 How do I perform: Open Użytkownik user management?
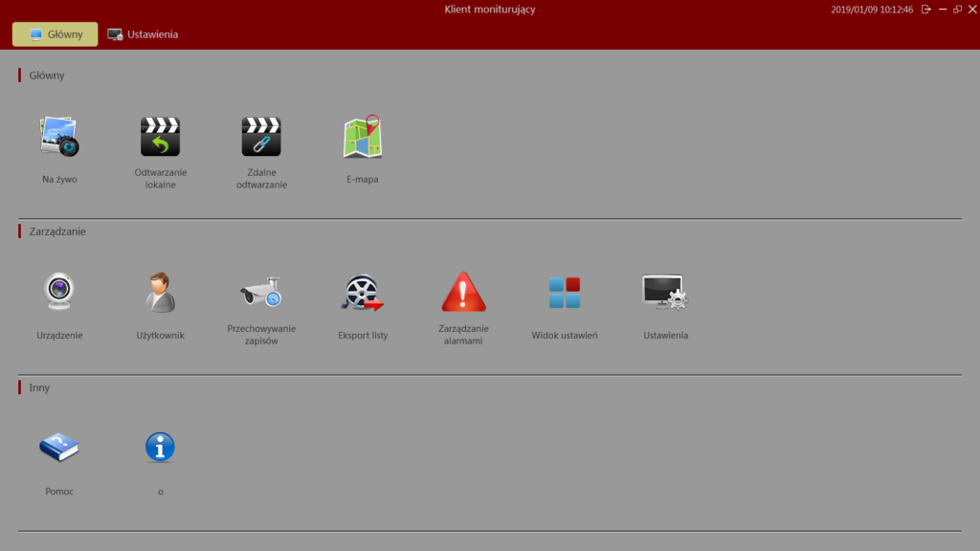[159, 292]
